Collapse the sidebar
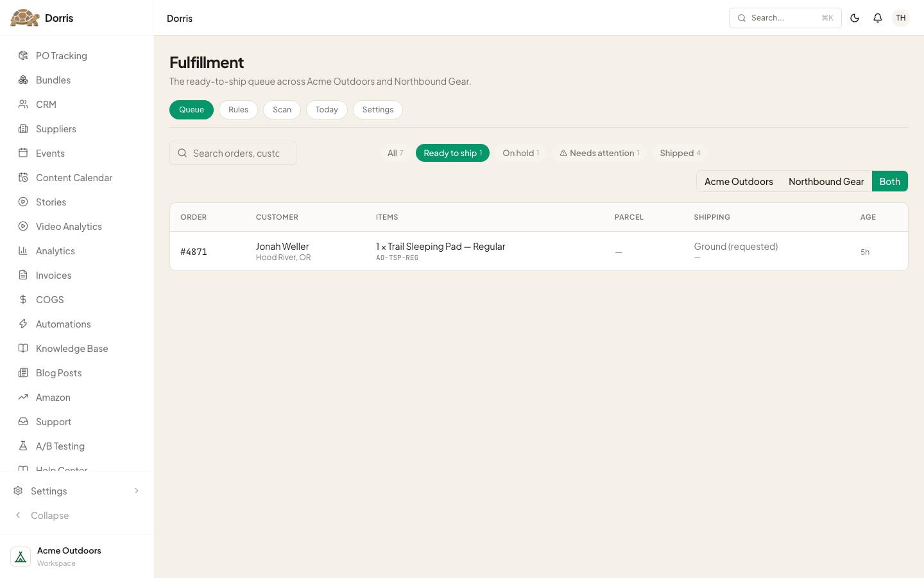The height and width of the screenshot is (578, 924). pyautogui.click(x=42, y=516)
